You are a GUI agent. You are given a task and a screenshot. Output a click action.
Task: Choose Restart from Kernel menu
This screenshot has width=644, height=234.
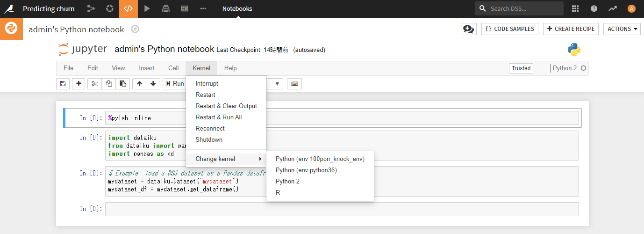pos(226,95)
